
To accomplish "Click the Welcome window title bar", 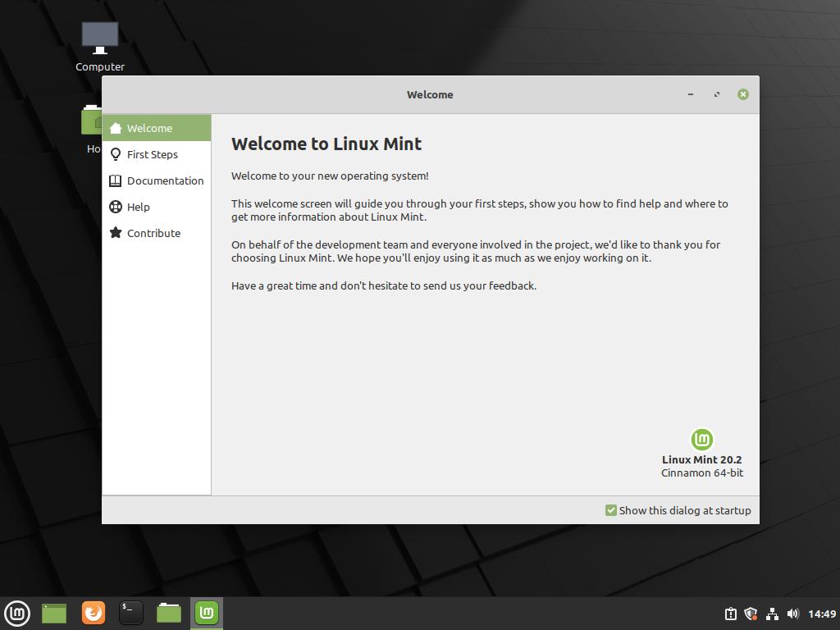I will [x=430, y=94].
